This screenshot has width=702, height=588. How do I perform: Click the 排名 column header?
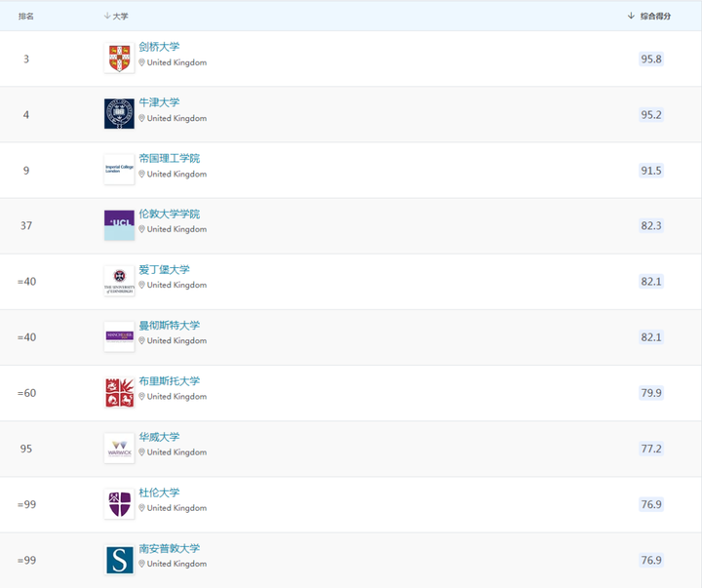26,17
